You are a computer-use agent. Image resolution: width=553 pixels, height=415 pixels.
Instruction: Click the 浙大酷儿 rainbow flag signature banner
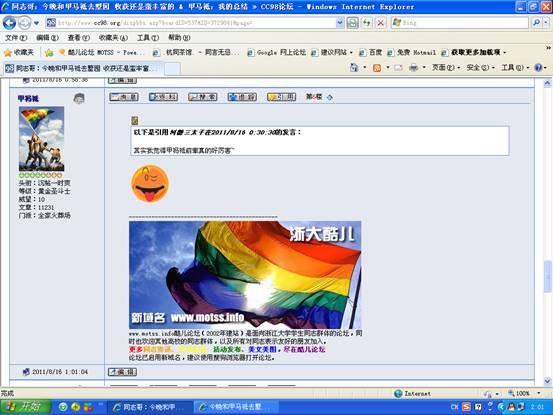tap(245, 275)
